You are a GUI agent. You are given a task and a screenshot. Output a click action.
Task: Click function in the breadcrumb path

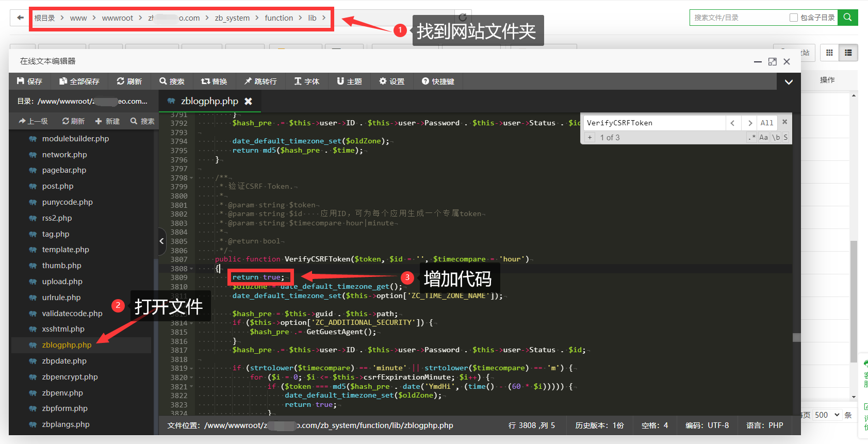(x=279, y=18)
